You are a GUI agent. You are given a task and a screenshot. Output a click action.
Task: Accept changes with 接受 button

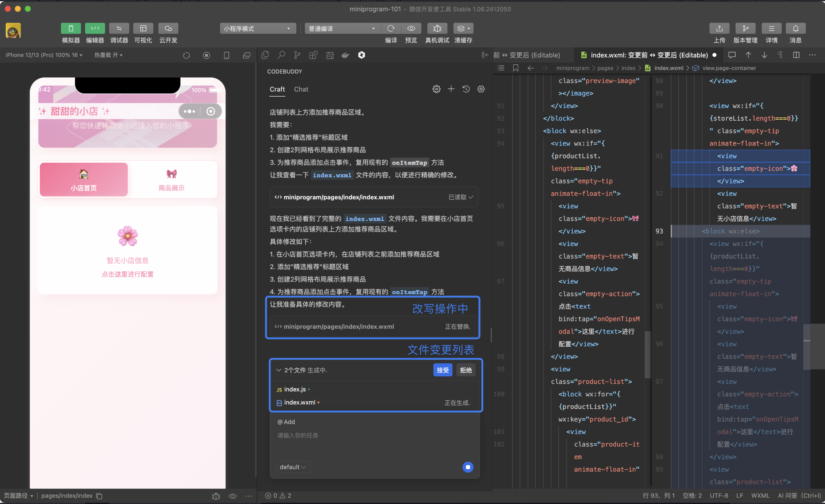[x=443, y=370]
